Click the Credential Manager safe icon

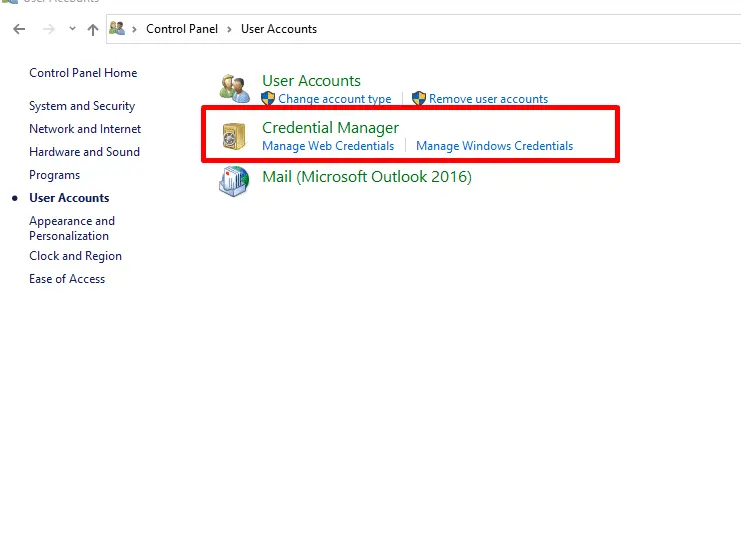point(235,136)
